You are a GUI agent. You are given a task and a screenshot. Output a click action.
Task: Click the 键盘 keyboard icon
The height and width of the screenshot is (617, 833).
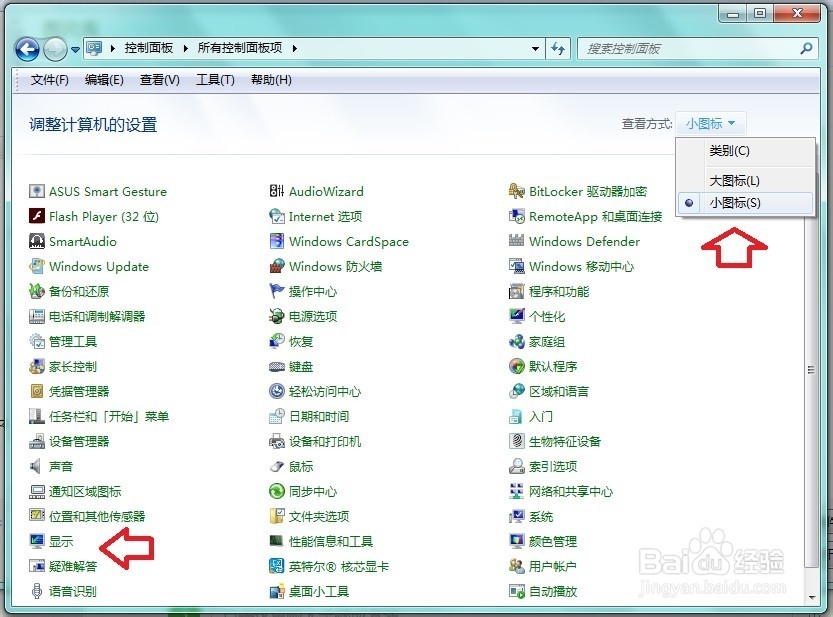(x=277, y=366)
